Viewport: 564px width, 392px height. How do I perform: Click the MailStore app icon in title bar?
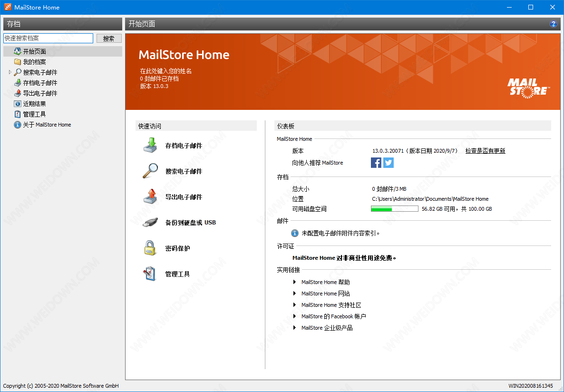point(8,7)
